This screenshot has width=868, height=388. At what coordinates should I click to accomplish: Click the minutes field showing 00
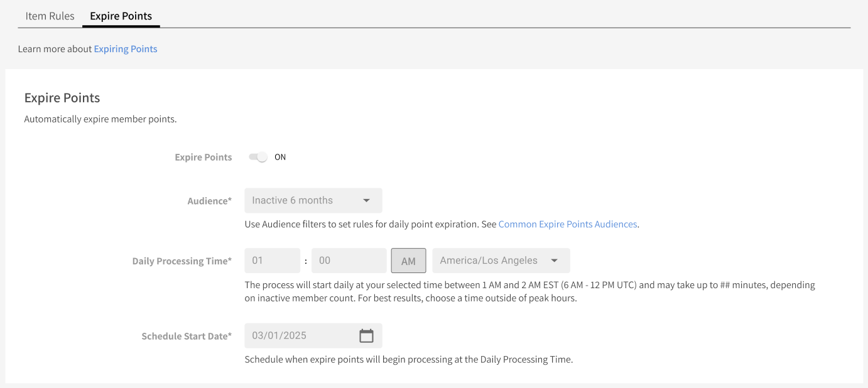coord(349,261)
